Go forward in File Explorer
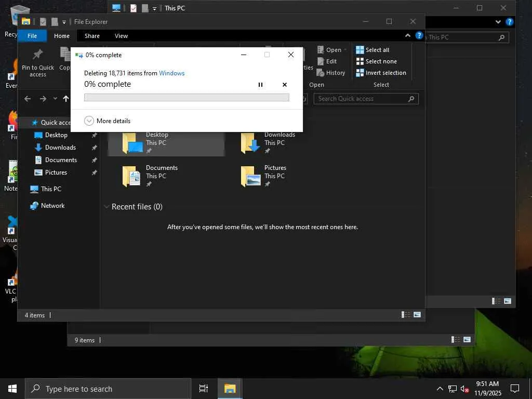532x399 pixels. (43, 99)
